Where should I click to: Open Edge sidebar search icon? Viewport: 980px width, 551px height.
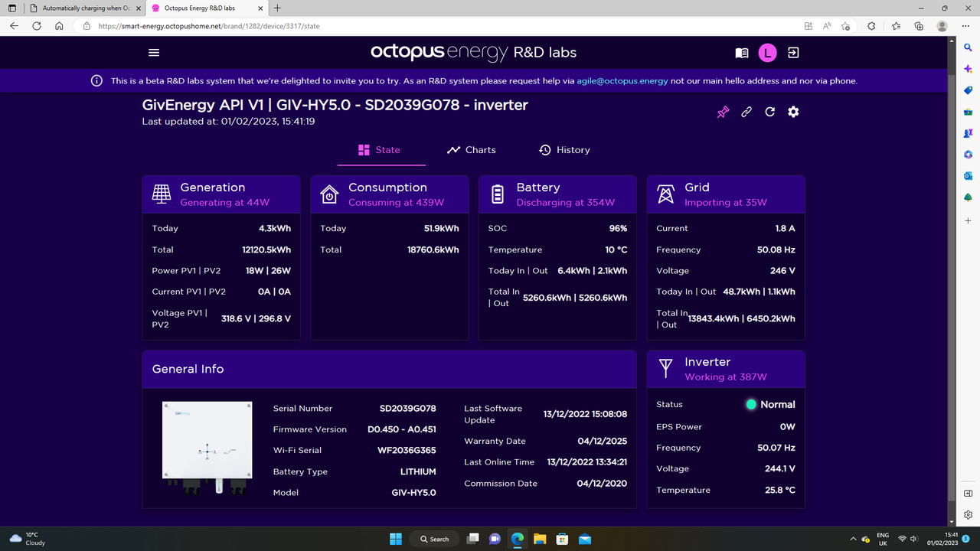coord(969,47)
